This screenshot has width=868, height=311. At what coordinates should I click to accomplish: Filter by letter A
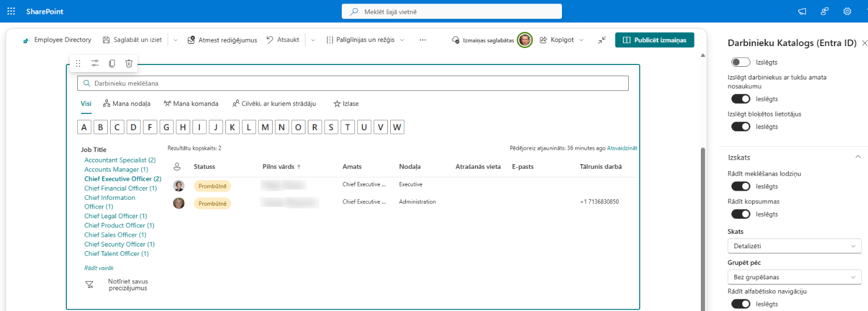click(84, 127)
